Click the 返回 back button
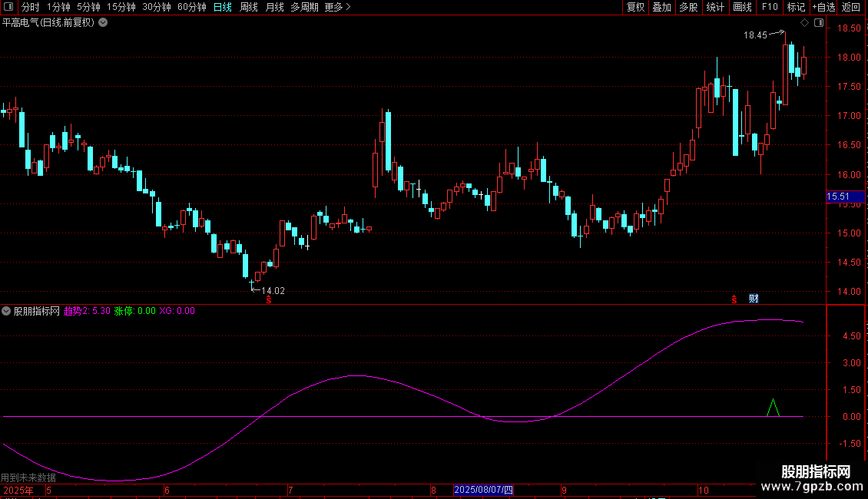 point(851,7)
